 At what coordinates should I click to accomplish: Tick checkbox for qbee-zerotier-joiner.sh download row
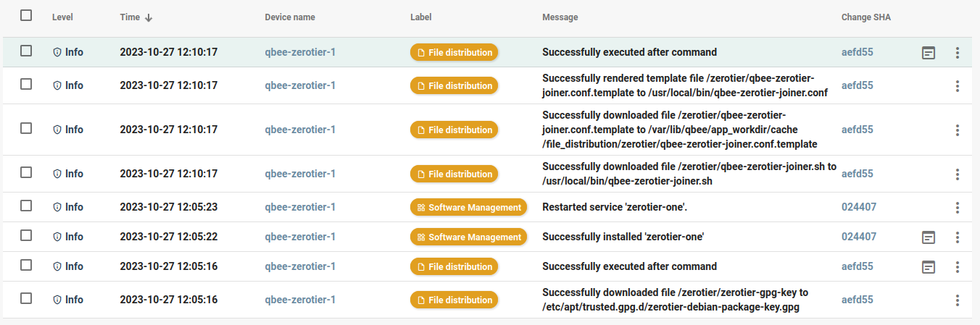coord(26,172)
